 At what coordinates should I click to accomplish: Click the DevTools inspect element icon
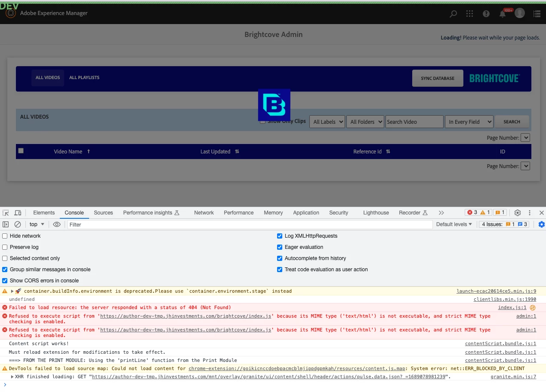pyautogui.click(x=6, y=213)
